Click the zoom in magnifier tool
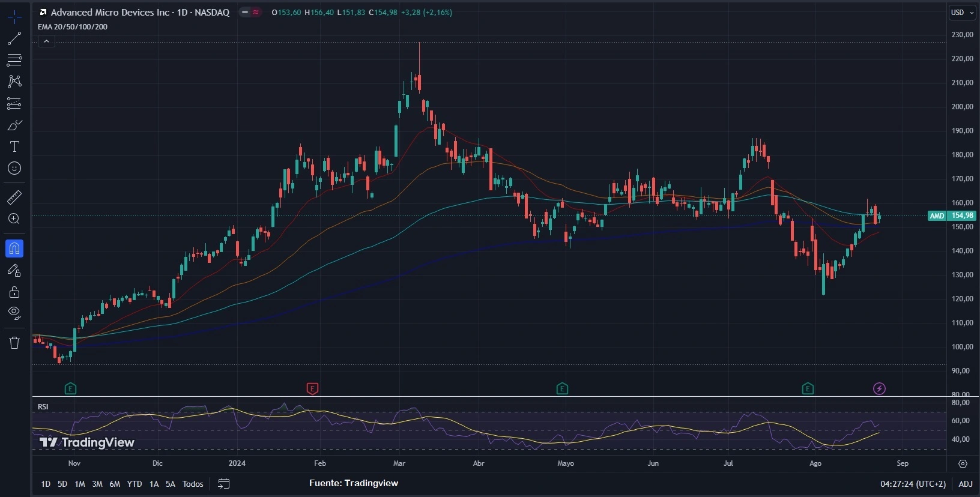Image resolution: width=980 pixels, height=497 pixels. pyautogui.click(x=14, y=219)
